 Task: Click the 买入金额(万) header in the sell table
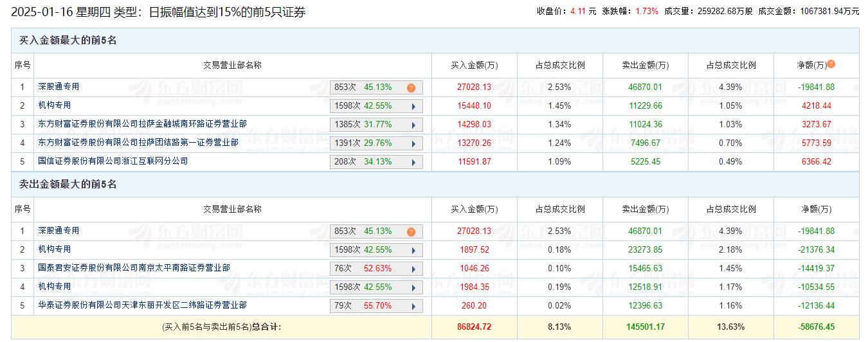pos(474,210)
